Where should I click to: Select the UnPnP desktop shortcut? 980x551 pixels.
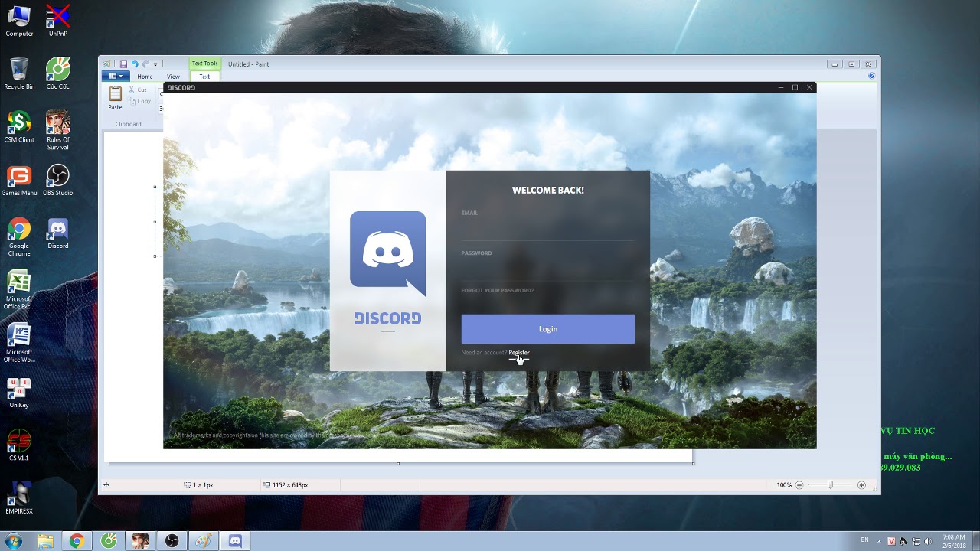point(58,21)
